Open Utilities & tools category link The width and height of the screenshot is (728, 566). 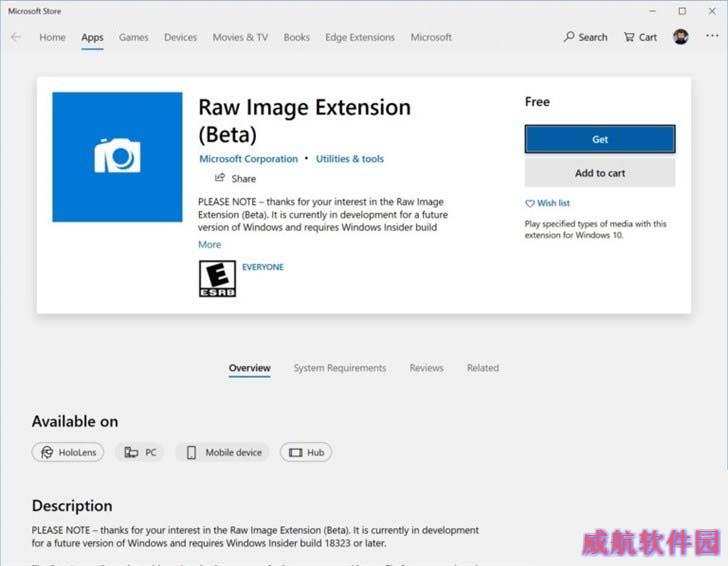pyautogui.click(x=350, y=159)
